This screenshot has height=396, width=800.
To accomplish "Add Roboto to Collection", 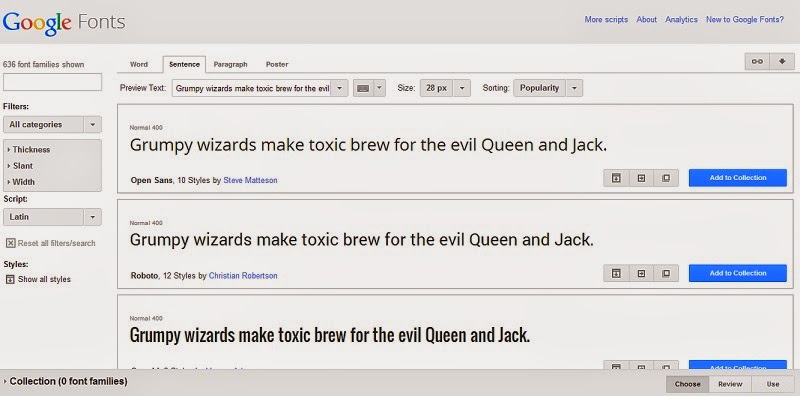I will [x=738, y=274].
